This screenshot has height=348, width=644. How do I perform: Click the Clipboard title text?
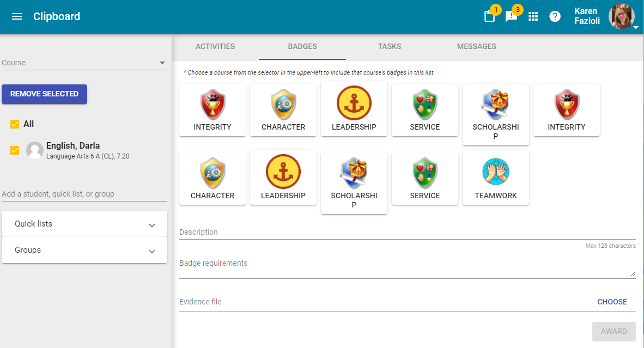pos(57,16)
